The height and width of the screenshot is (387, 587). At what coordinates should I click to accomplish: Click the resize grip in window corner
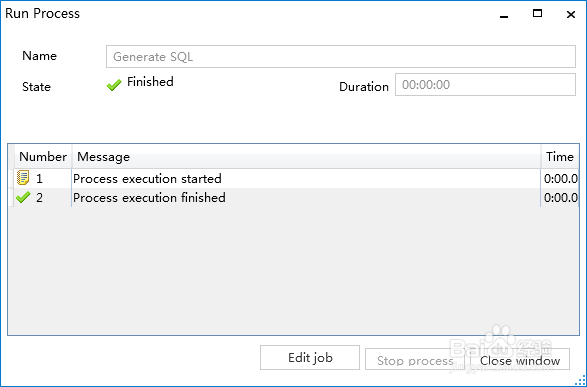(580, 380)
